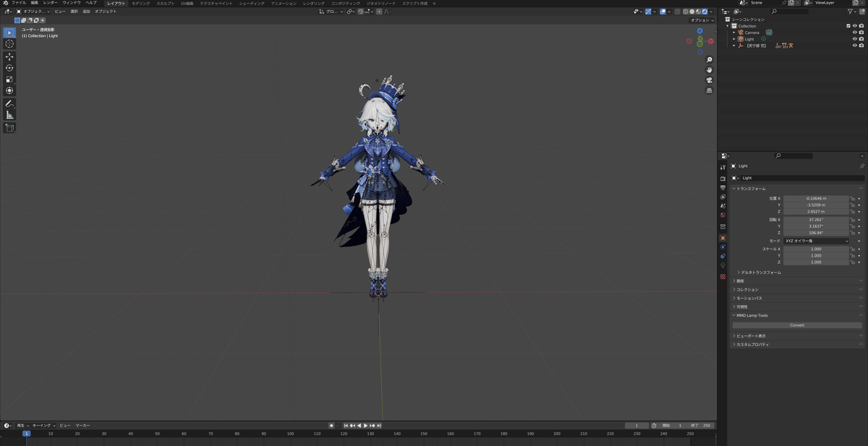
Task: Toggle X-ray display mode
Action: click(678, 12)
